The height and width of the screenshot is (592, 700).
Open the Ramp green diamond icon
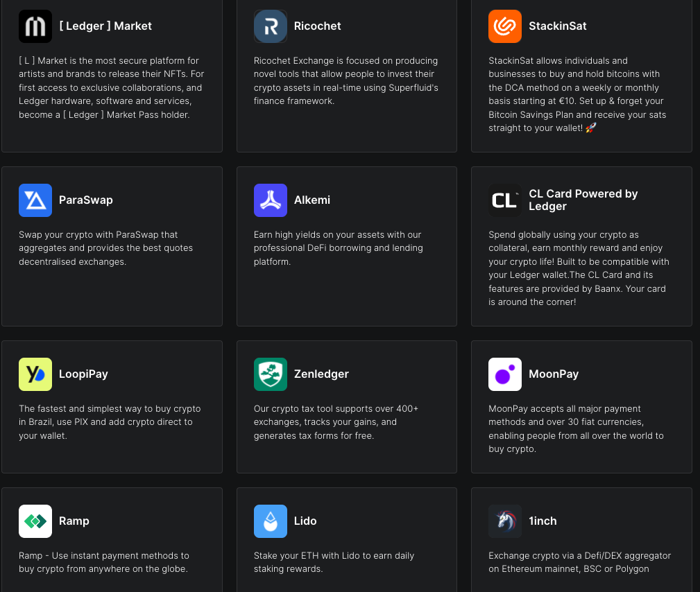pyautogui.click(x=35, y=521)
